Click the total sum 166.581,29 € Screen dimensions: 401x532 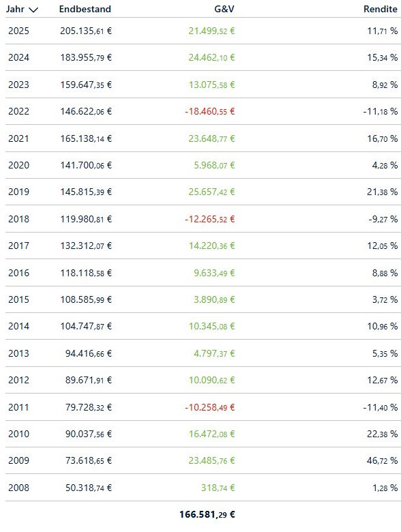[x=207, y=514]
